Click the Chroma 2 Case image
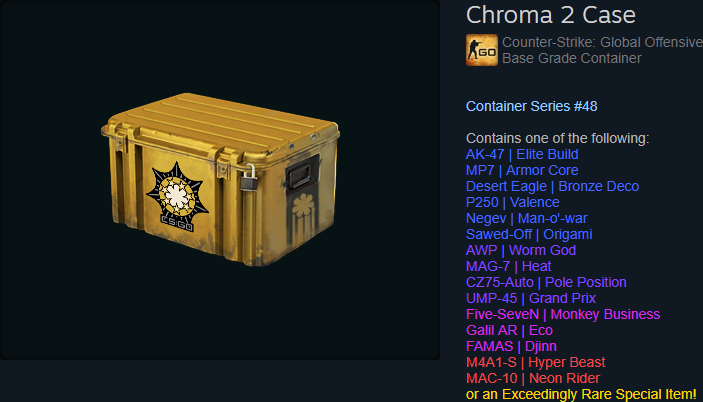 [220, 179]
